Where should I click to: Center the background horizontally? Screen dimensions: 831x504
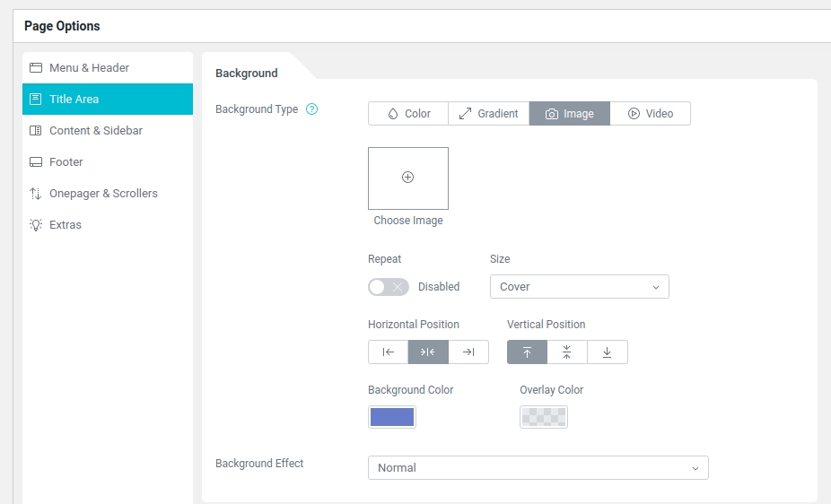click(x=428, y=352)
